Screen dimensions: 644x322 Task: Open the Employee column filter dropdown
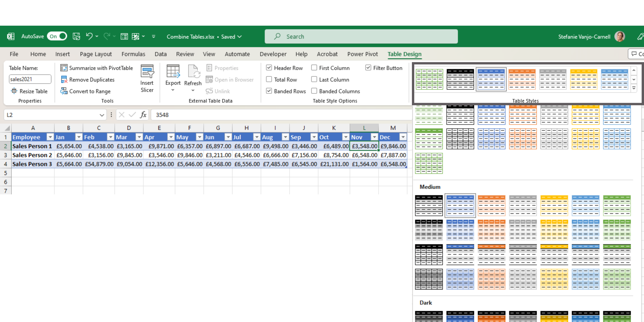pos(50,137)
